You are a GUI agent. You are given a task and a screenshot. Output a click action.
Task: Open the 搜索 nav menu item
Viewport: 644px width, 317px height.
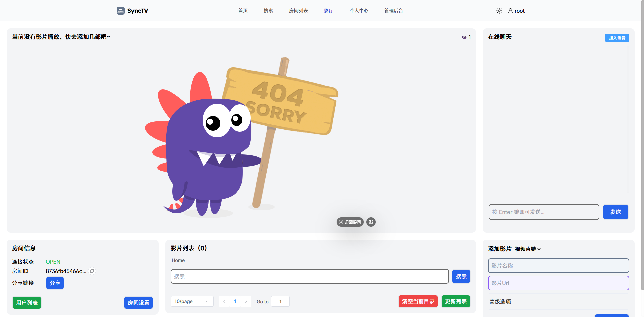(268, 11)
